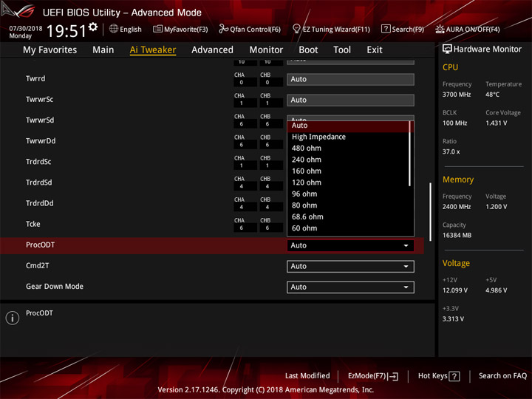This screenshot has width=532, height=399.
Task: Click the +12V 12.099 V reading
Action: click(x=455, y=290)
